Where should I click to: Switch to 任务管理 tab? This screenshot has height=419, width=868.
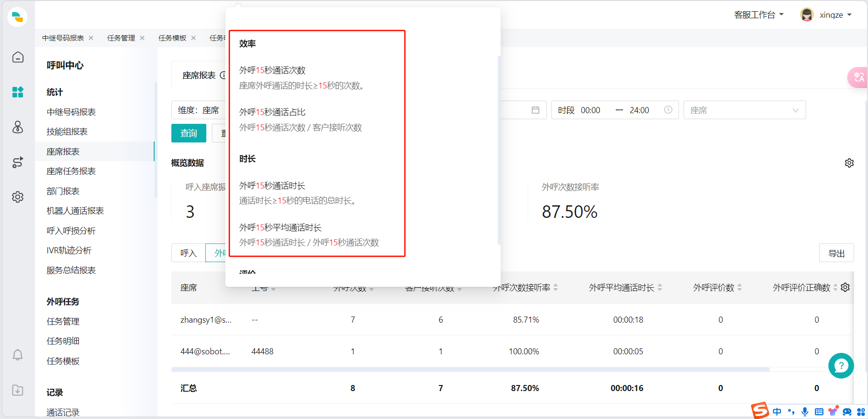(x=121, y=38)
